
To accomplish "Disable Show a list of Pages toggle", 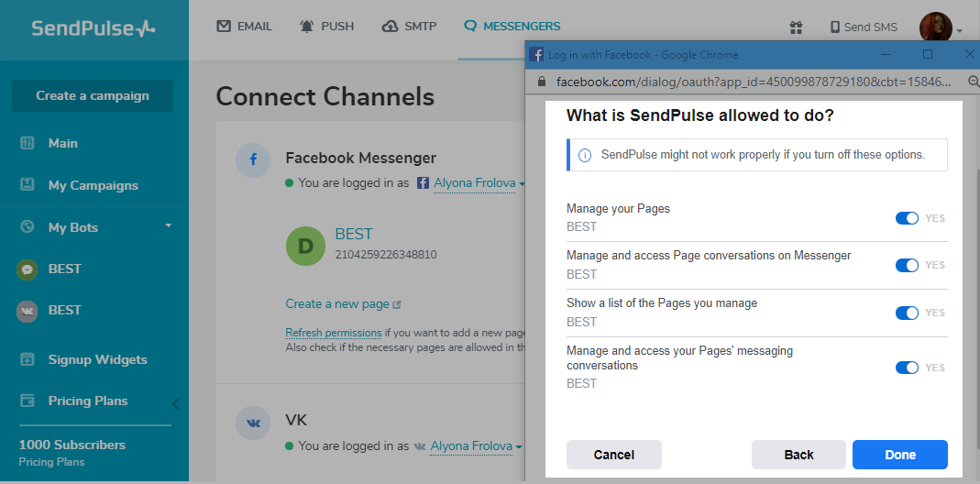I will 906,313.
